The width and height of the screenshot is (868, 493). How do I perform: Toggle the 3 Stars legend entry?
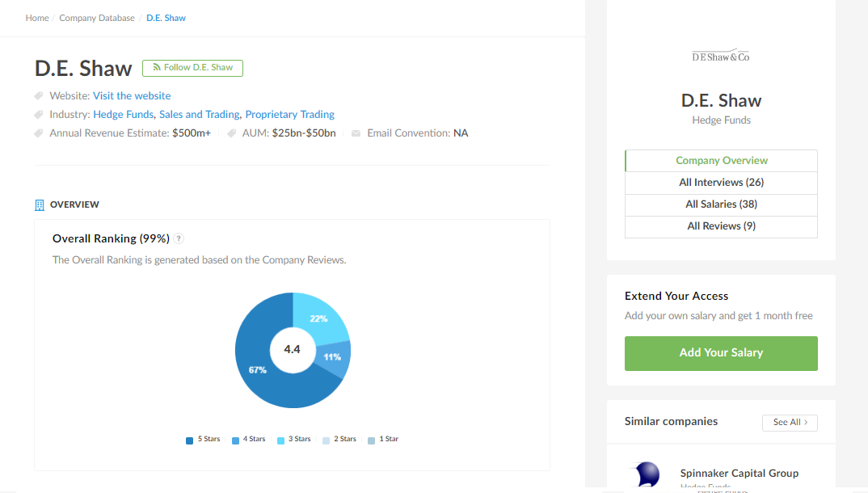point(293,440)
